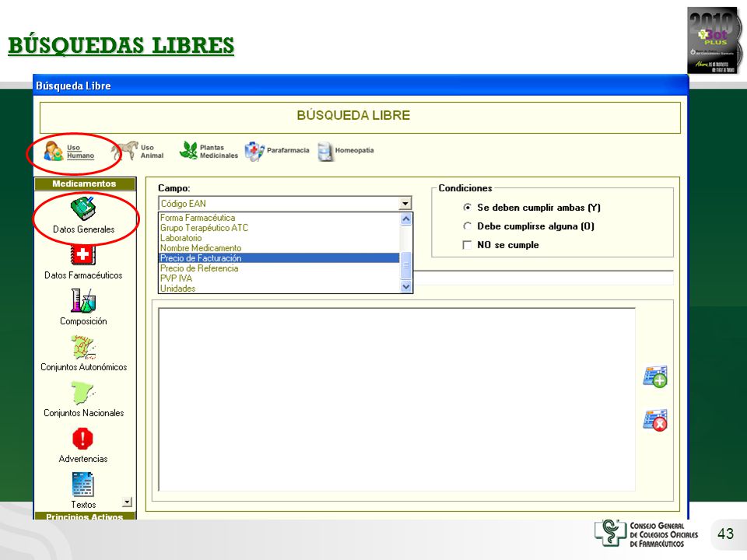Click the Campo list scroll-up arrow
747x560 pixels.
coord(406,219)
